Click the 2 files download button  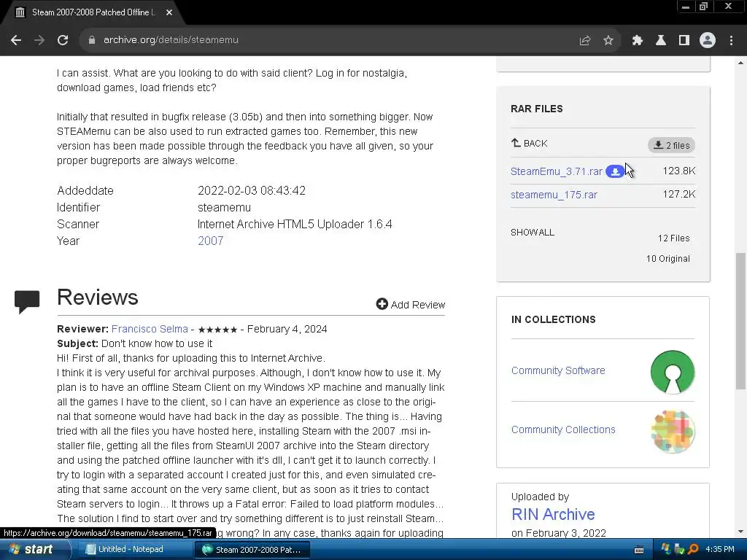[671, 145]
